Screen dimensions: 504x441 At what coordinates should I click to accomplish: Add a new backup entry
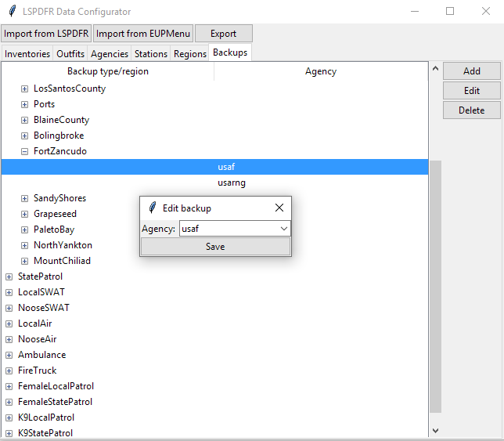tap(472, 71)
